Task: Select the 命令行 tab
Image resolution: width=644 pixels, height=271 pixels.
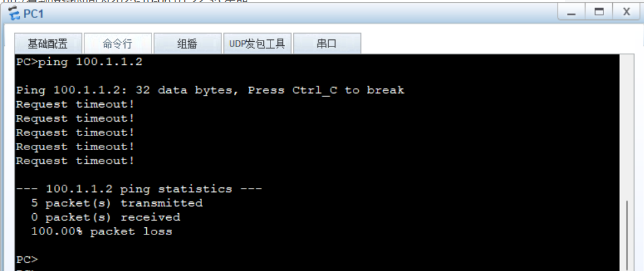Action: (x=118, y=44)
